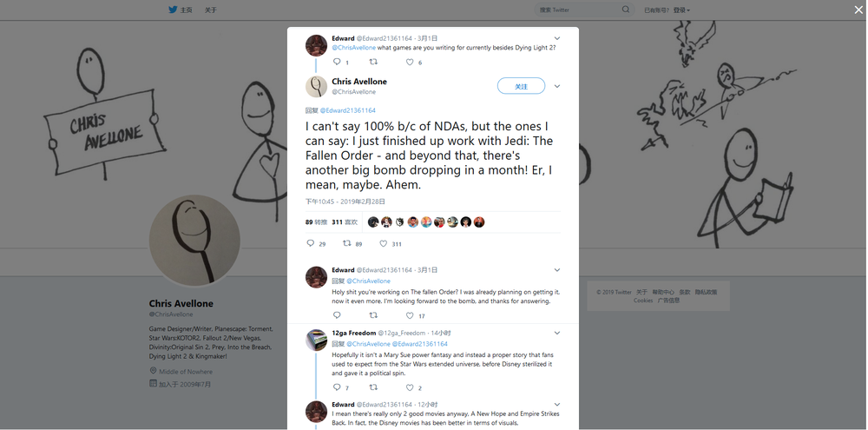Like Edward's top question tweet
The width and height of the screenshot is (868, 430).
click(x=411, y=63)
